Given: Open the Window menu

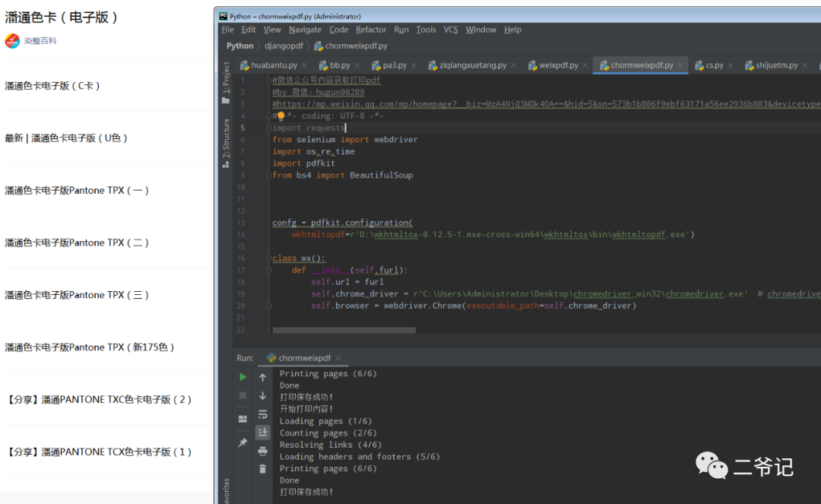Looking at the screenshot, I should [x=480, y=30].
